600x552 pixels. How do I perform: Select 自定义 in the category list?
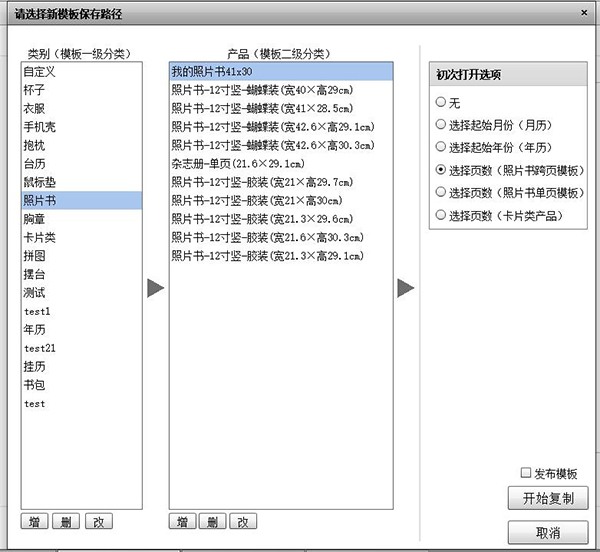pos(82,72)
